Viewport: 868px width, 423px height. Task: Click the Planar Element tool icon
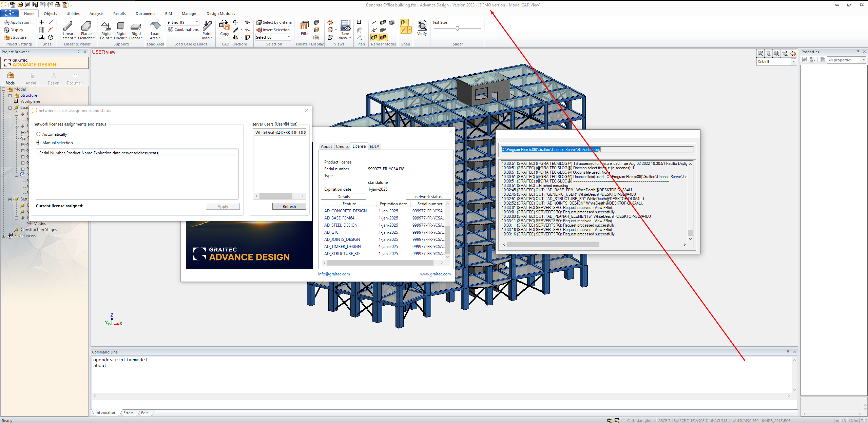(x=86, y=26)
